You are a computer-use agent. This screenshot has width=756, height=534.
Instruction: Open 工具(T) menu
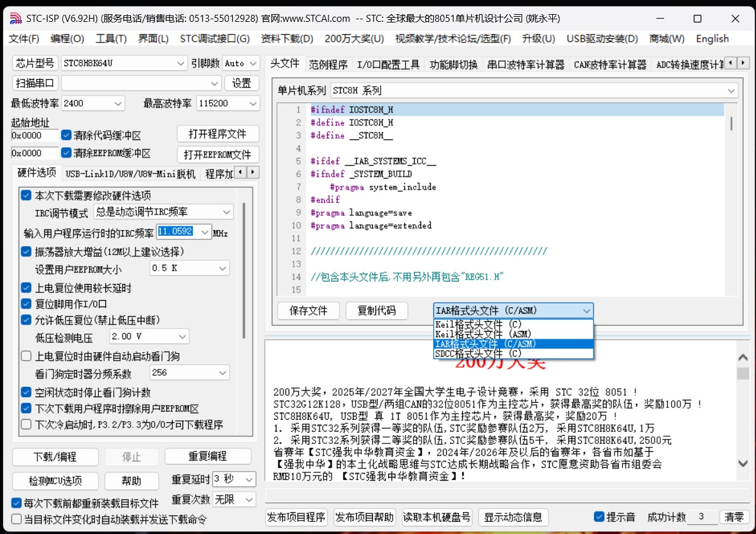point(111,39)
